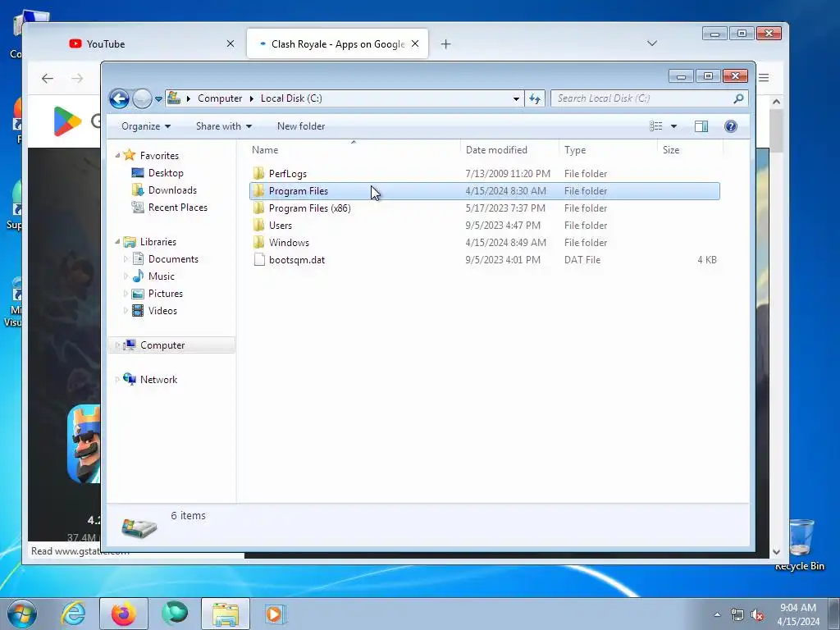Close the Clash Royale tab
840x630 pixels.
[x=415, y=44]
